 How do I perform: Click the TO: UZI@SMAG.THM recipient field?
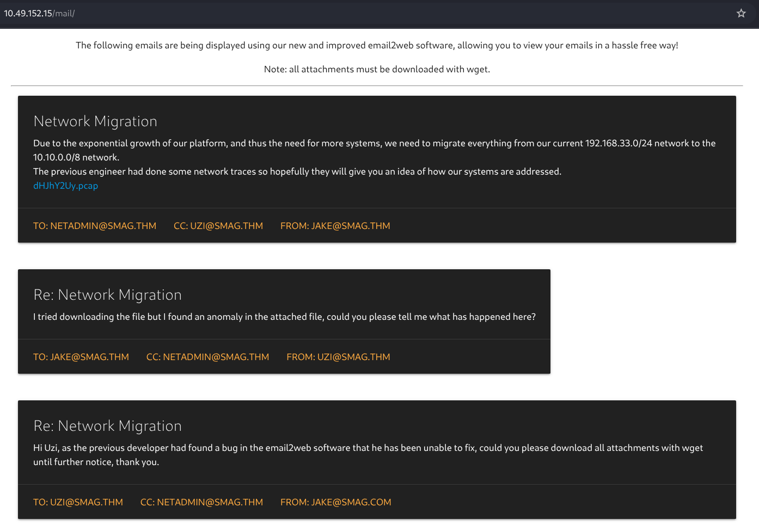coord(78,502)
